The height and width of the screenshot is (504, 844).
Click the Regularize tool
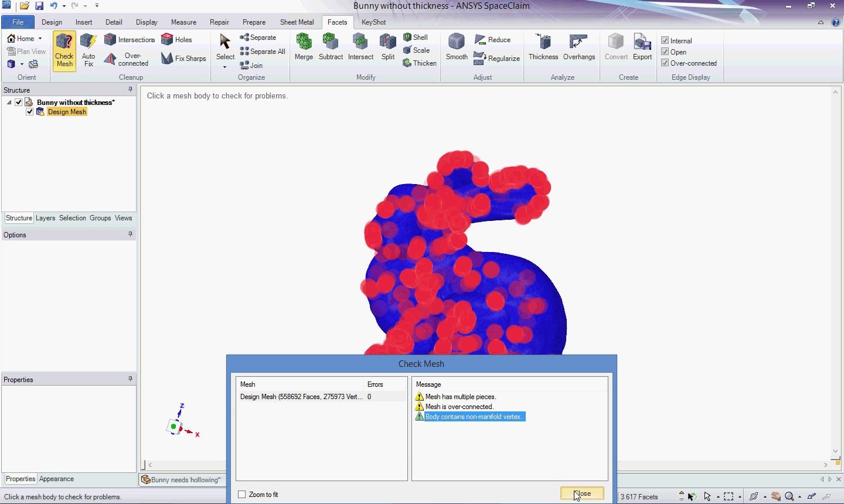click(x=496, y=59)
